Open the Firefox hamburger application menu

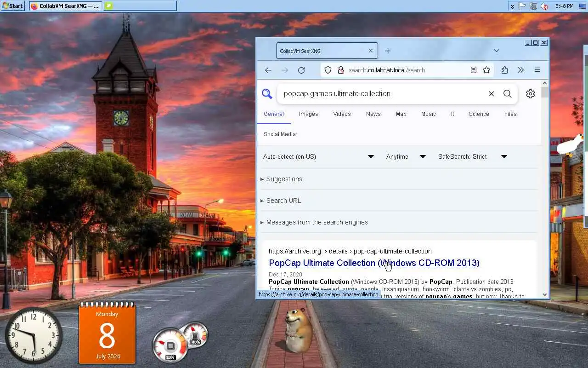coord(537,70)
